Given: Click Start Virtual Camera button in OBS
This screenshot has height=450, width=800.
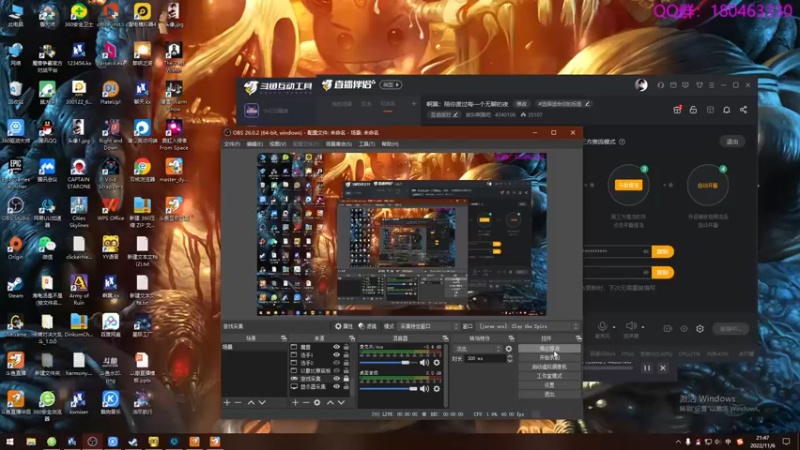Looking at the screenshot, I should 549,367.
